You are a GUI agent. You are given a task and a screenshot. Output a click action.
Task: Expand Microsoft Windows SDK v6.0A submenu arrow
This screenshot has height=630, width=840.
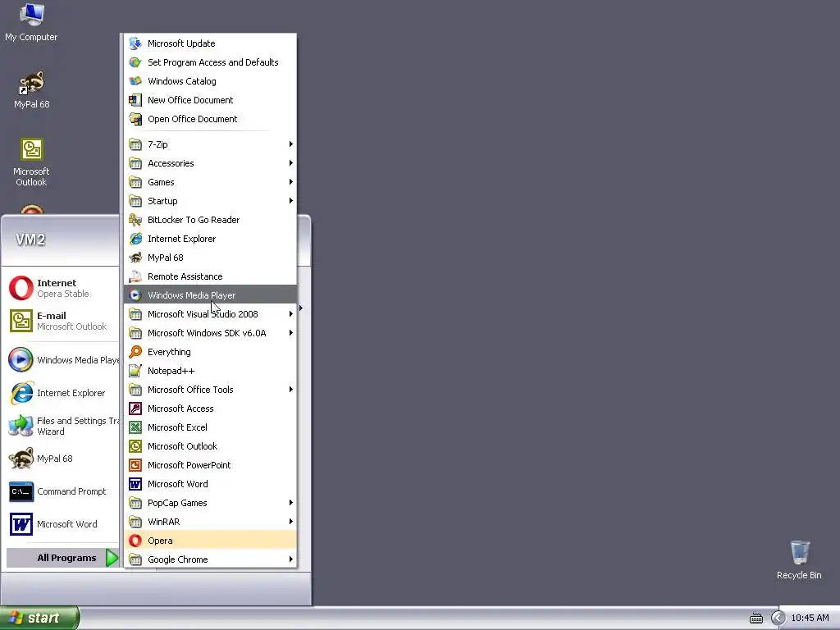click(291, 333)
